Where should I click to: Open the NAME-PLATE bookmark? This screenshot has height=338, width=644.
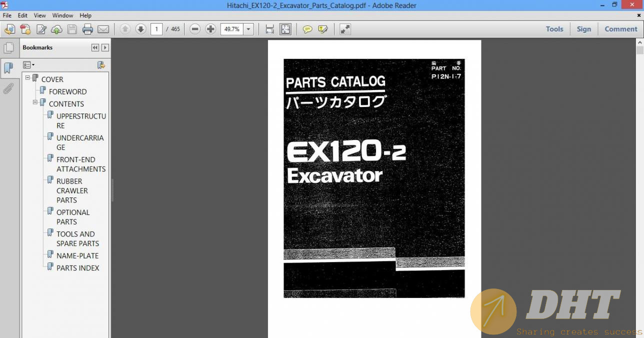[77, 255]
